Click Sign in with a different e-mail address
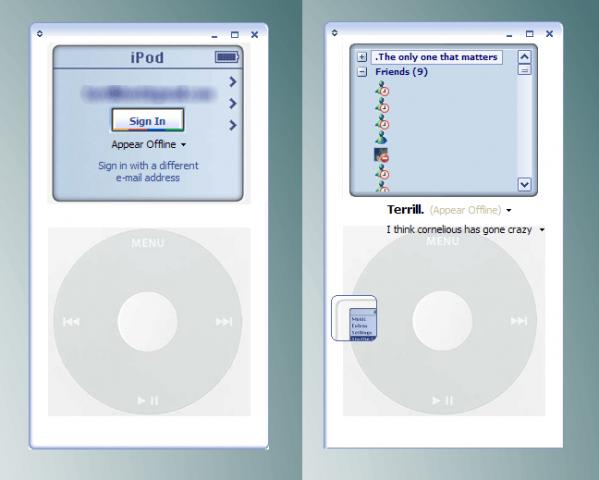599x480 pixels. 148,172
